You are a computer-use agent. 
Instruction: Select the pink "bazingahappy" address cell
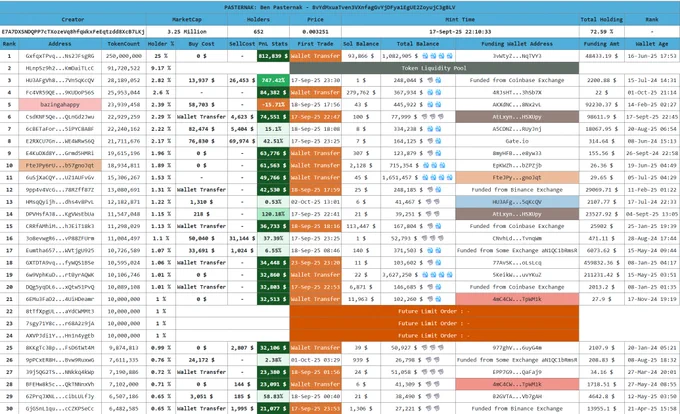(60, 104)
